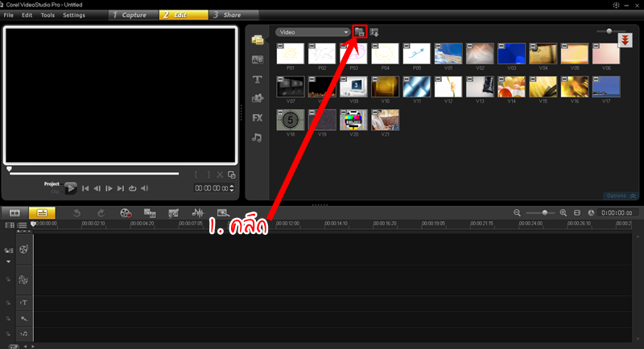Adjust the thumbnail size slider

point(609,31)
